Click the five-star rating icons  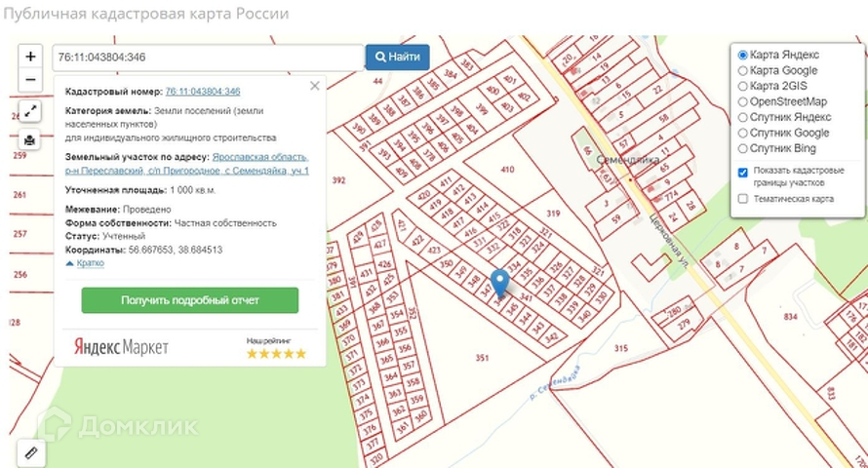point(276,354)
